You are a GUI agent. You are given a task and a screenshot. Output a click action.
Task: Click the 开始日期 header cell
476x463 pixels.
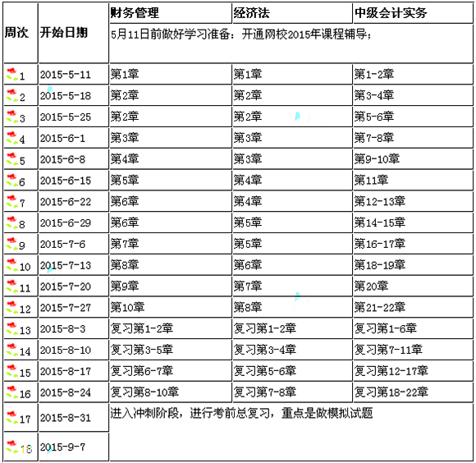click(x=74, y=33)
